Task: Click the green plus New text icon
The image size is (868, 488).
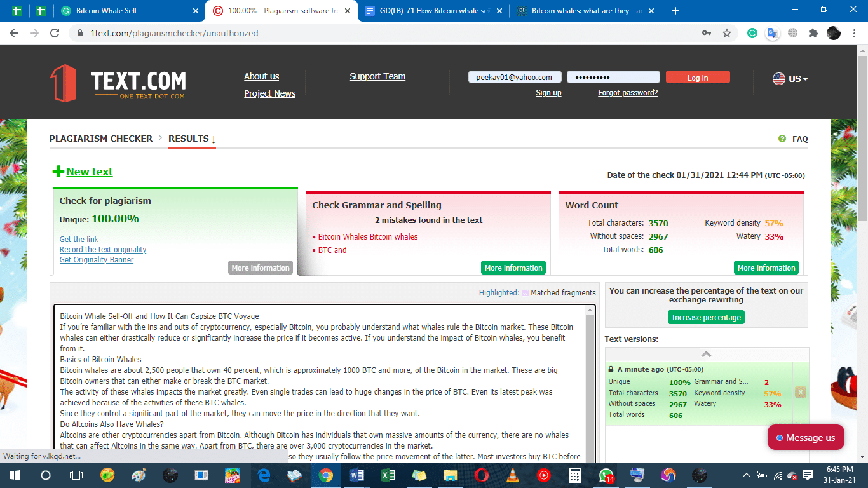Action: tap(58, 172)
